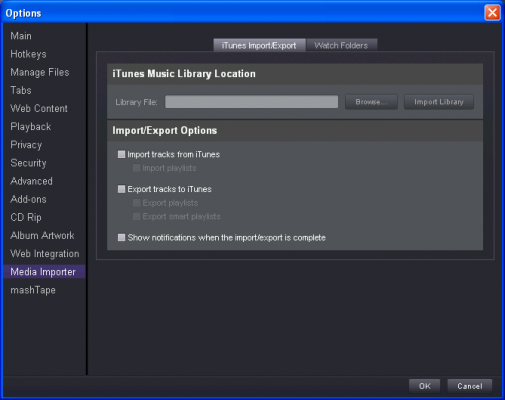The height and width of the screenshot is (400, 505).
Task: Go to Add-ons settings
Action: [x=28, y=199]
